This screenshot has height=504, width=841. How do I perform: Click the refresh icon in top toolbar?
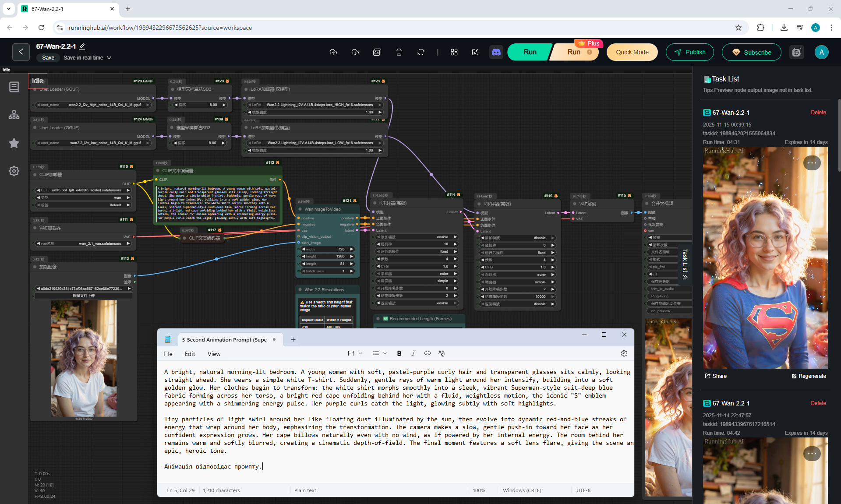click(x=420, y=52)
